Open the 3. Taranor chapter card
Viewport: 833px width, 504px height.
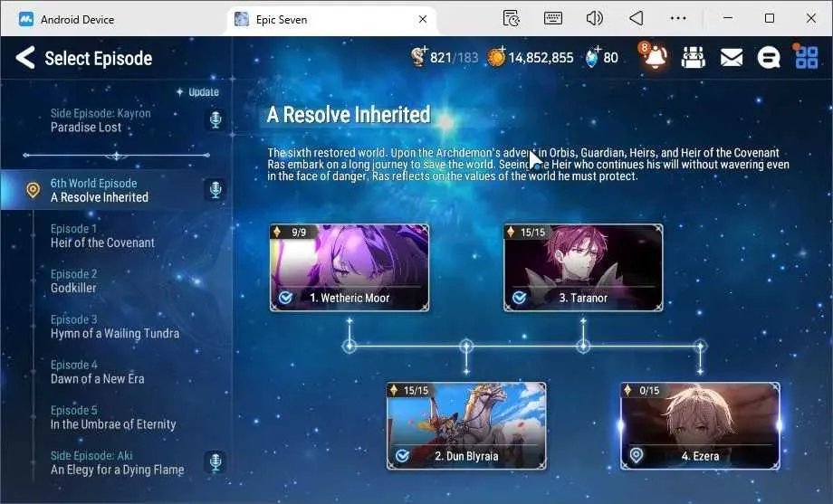pyautogui.click(x=583, y=268)
